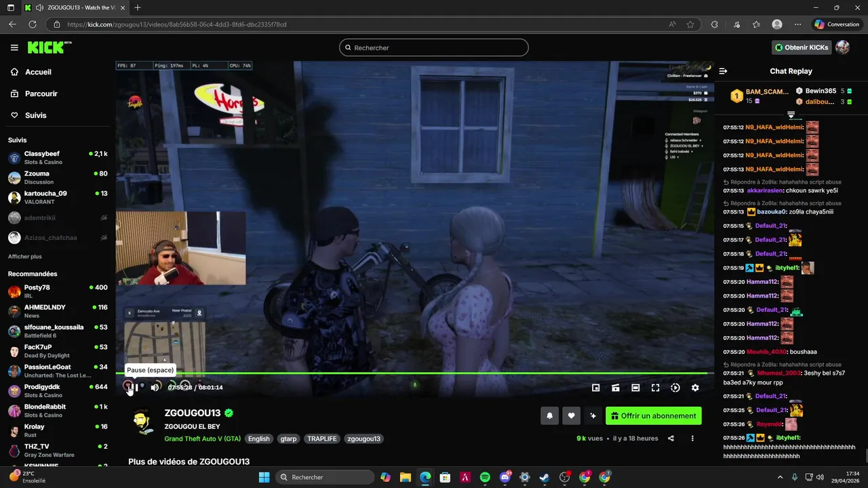Collapse the Chat Replay panel
This screenshot has height=488, width=868.
723,71
